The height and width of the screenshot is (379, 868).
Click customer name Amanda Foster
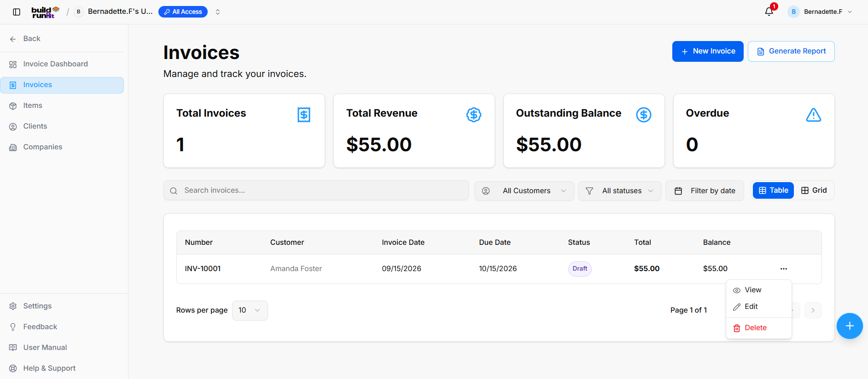pyautogui.click(x=296, y=269)
